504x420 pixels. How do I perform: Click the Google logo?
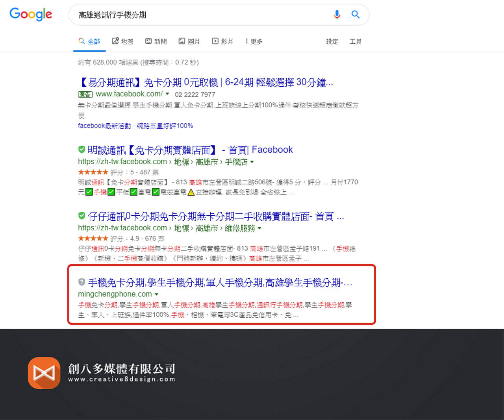(31, 14)
